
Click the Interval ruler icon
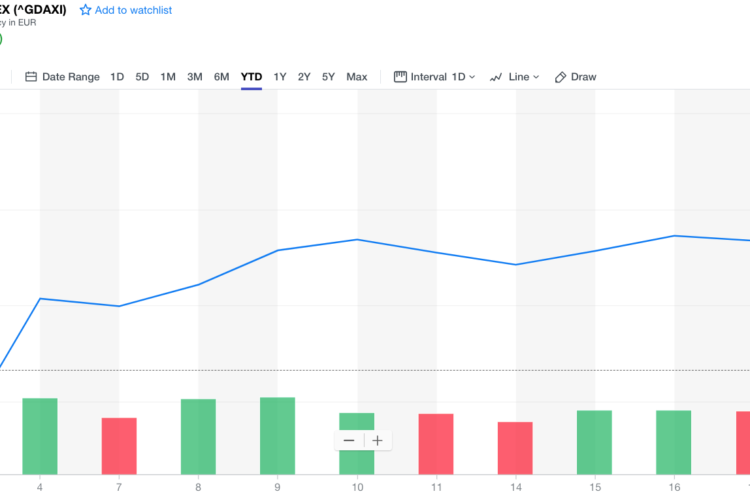pos(400,77)
